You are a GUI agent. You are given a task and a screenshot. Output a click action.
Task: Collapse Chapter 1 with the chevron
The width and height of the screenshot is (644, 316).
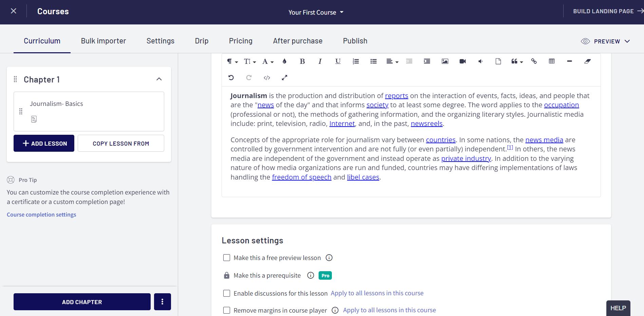[x=159, y=79]
